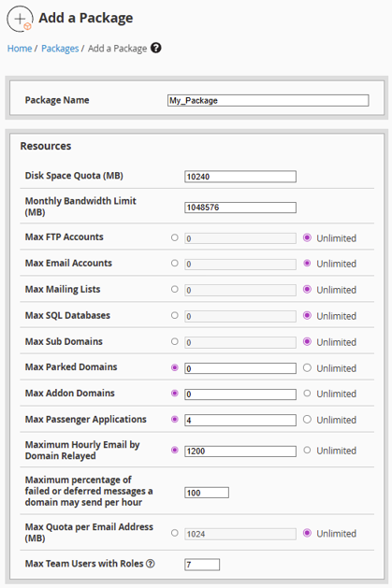Select Unlimited for Maximum Hourly Email
Viewport: 392px width, 588px height.
pyautogui.click(x=307, y=450)
